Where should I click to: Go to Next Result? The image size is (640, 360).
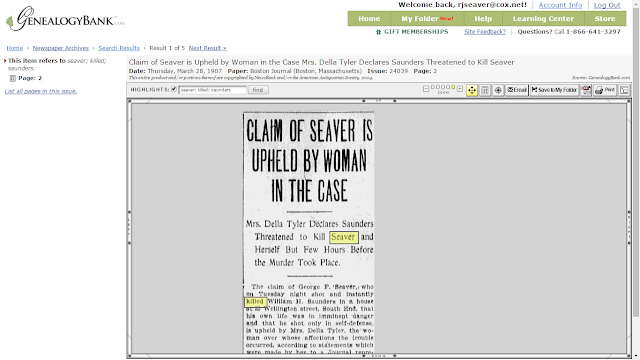tap(207, 48)
